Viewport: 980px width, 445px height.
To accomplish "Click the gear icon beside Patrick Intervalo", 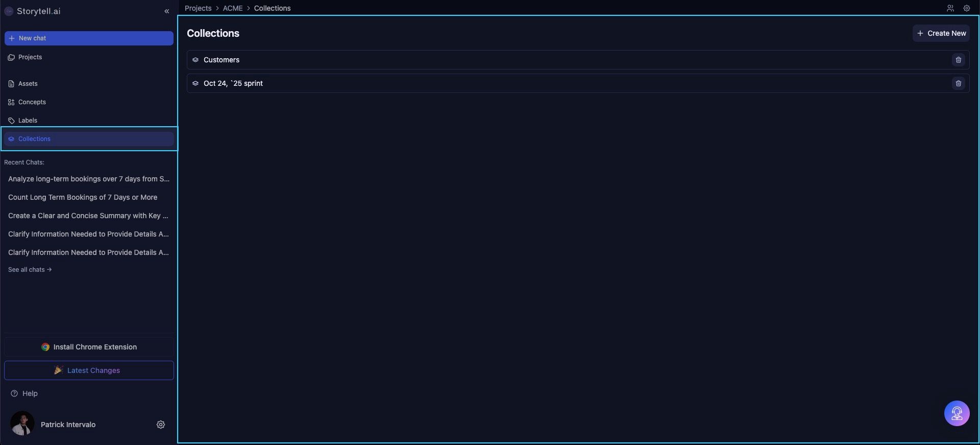I will pos(161,425).
